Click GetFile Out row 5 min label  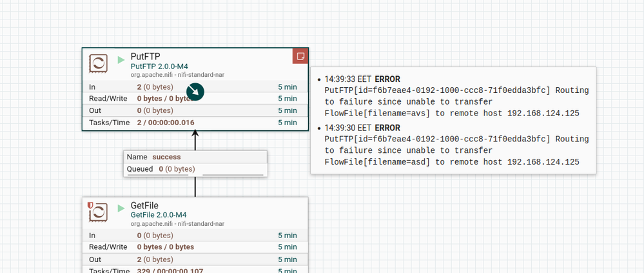pos(287,259)
